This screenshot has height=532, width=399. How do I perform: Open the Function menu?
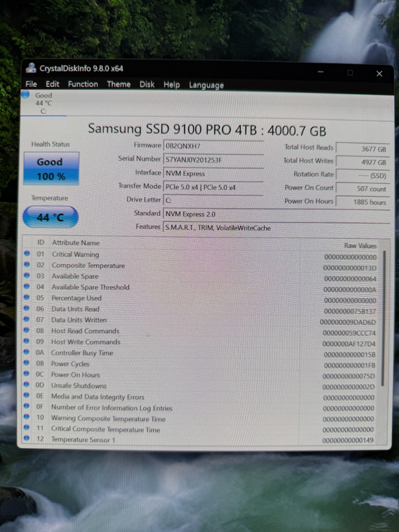[83, 84]
